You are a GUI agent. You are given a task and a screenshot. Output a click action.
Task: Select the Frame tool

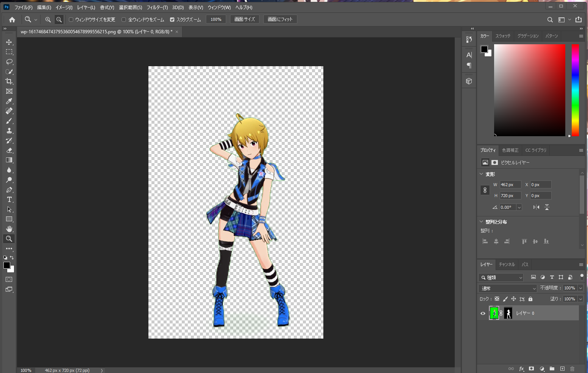(x=9, y=91)
